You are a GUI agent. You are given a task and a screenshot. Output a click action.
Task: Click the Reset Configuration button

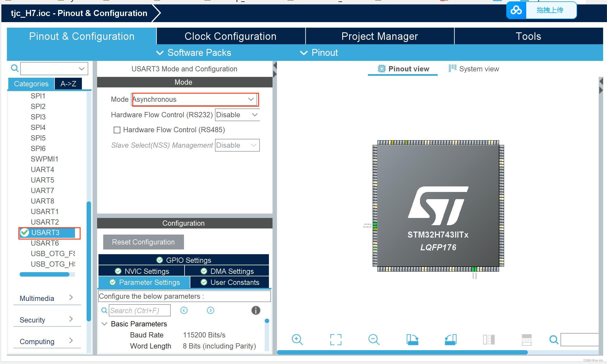[142, 242]
